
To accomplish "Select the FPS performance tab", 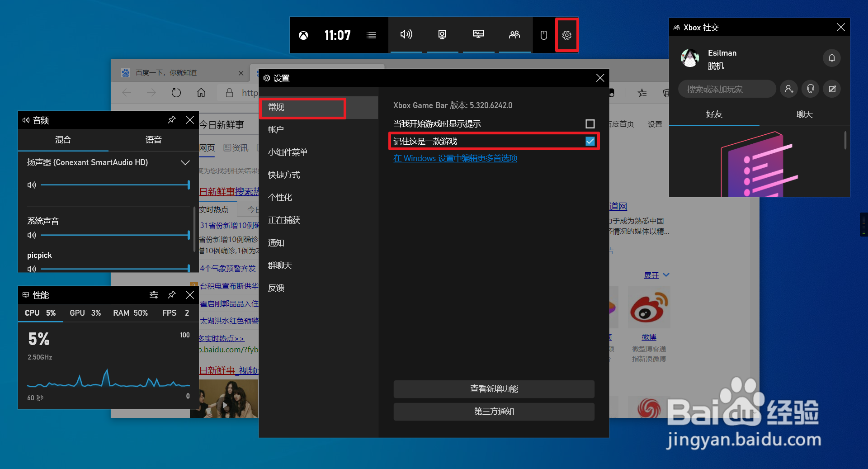I will [x=176, y=313].
